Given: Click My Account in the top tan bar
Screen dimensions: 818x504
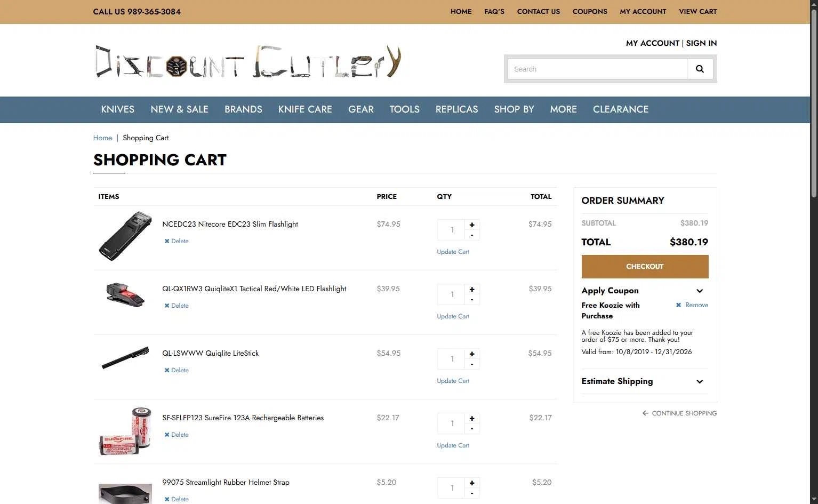Looking at the screenshot, I should 643,12.
